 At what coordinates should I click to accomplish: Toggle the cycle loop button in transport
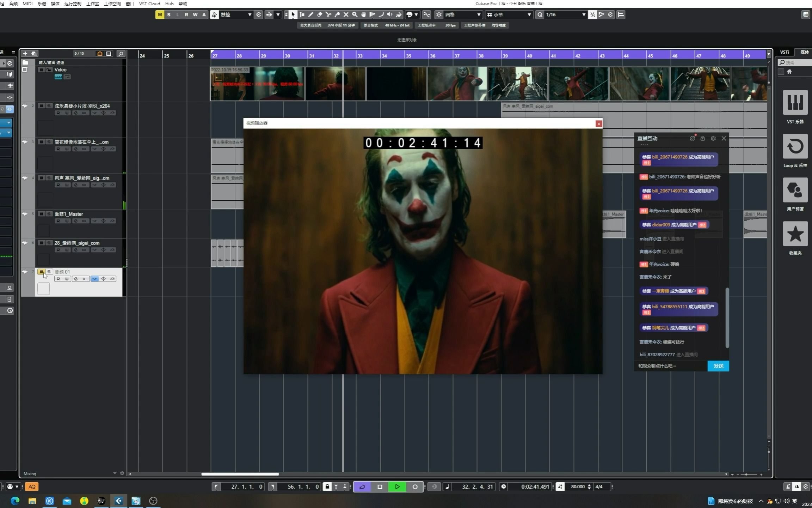point(362,486)
